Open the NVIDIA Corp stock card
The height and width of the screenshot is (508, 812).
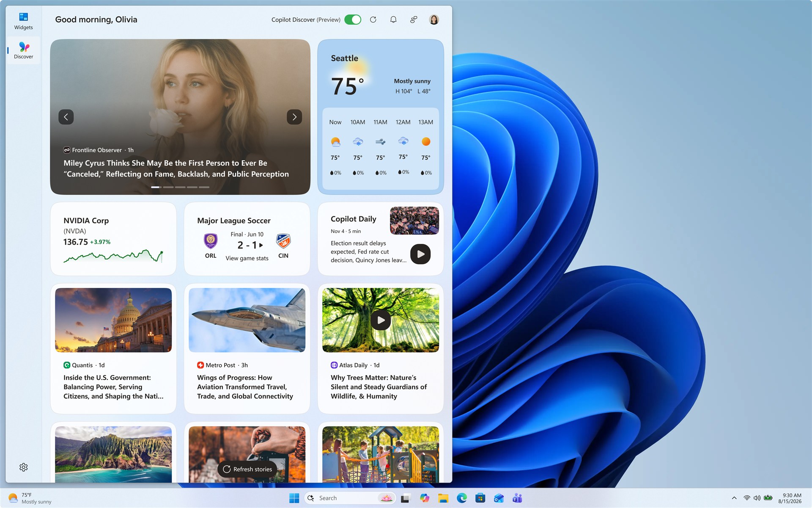[x=113, y=239]
